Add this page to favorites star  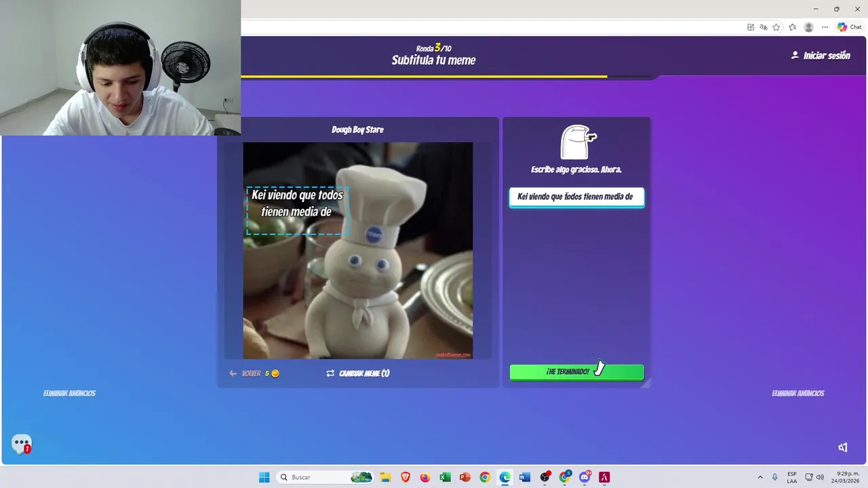[x=776, y=27]
